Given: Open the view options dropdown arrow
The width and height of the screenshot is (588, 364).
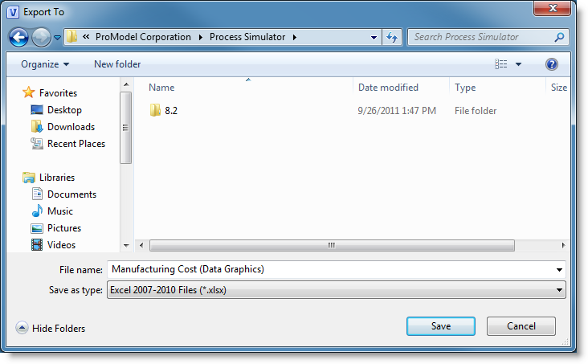Looking at the screenshot, I should coord(518,64).
